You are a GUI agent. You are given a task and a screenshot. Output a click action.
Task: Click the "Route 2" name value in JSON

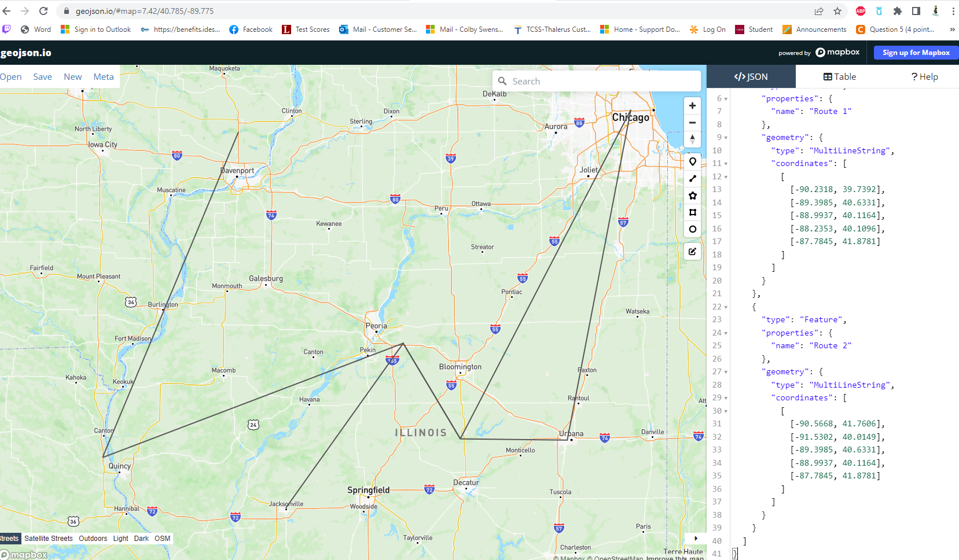pyautogui.click(x=831, y=346)
